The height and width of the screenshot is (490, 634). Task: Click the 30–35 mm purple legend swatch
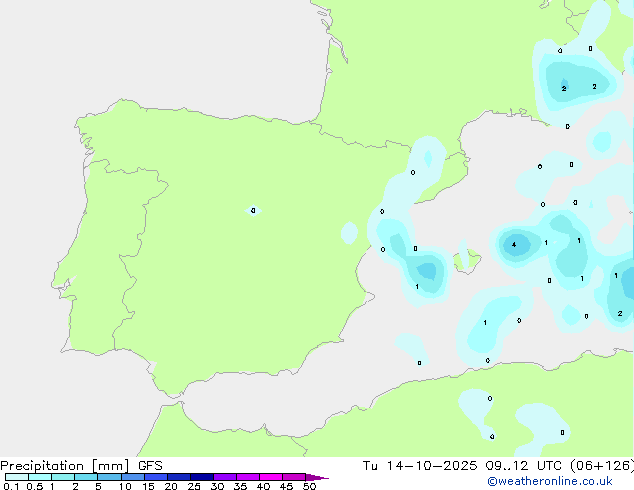(225, 477)
